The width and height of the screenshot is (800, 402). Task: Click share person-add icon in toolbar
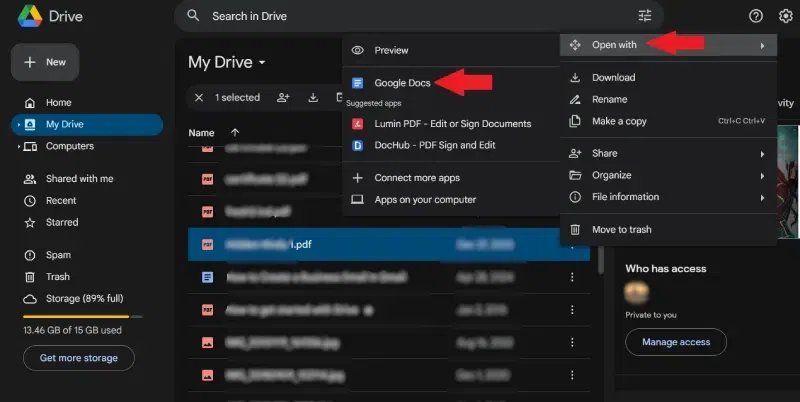(x=283, y=97)
